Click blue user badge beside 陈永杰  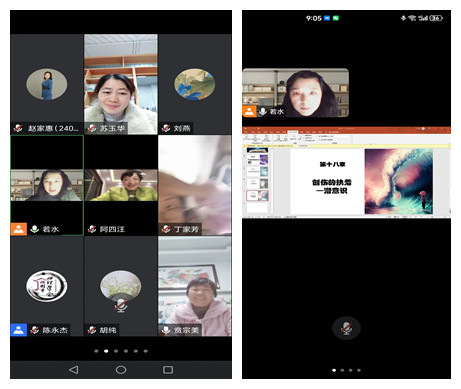click(19, 330)
